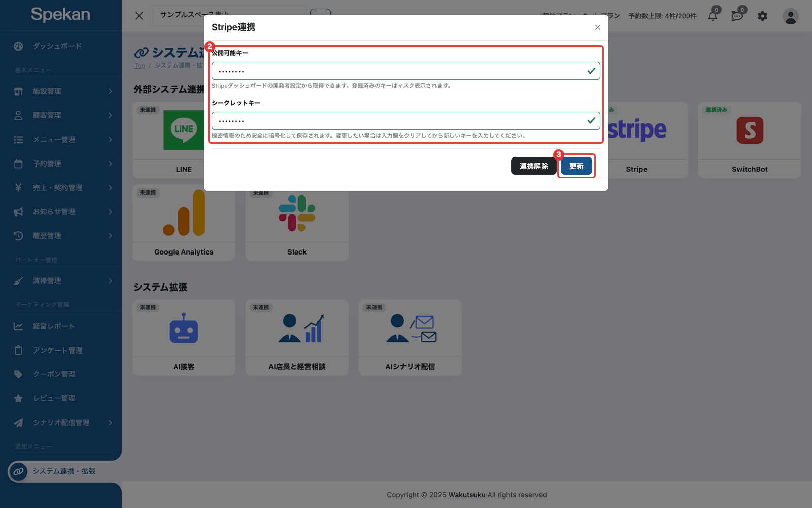Open the SwitchBot integration card
The image size is (812, 508).
click(750, 140)
